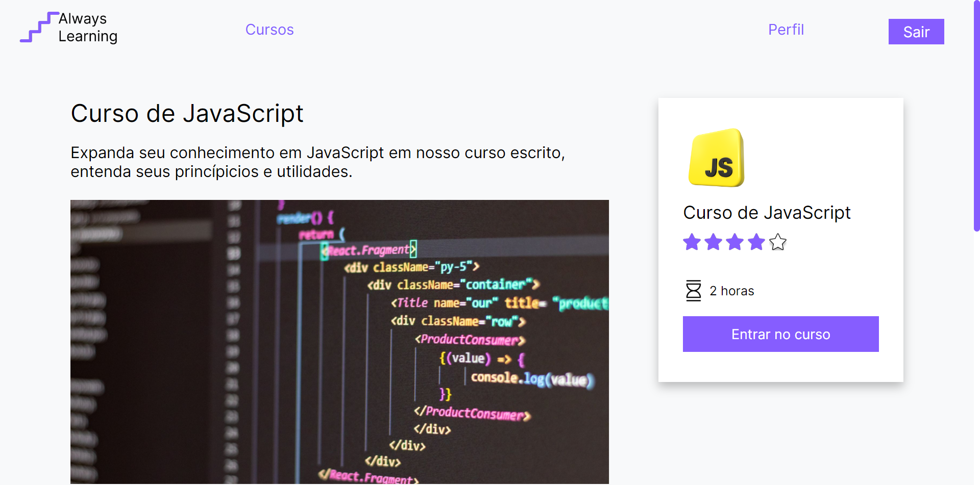Click the empty fifth star outline

777,242
